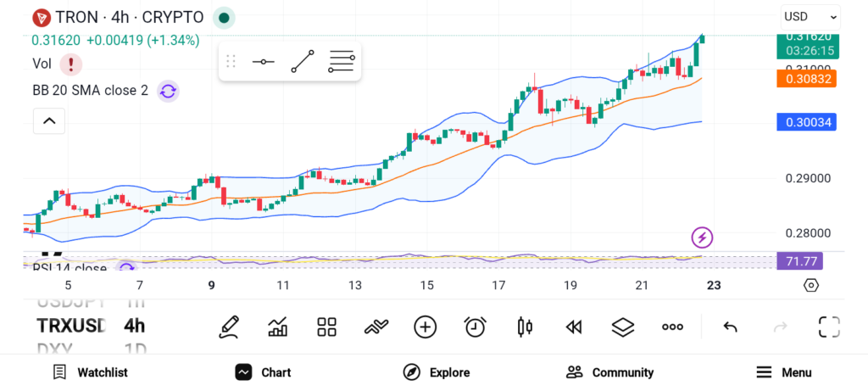Select the drawing pencil tool

point(228,327)
